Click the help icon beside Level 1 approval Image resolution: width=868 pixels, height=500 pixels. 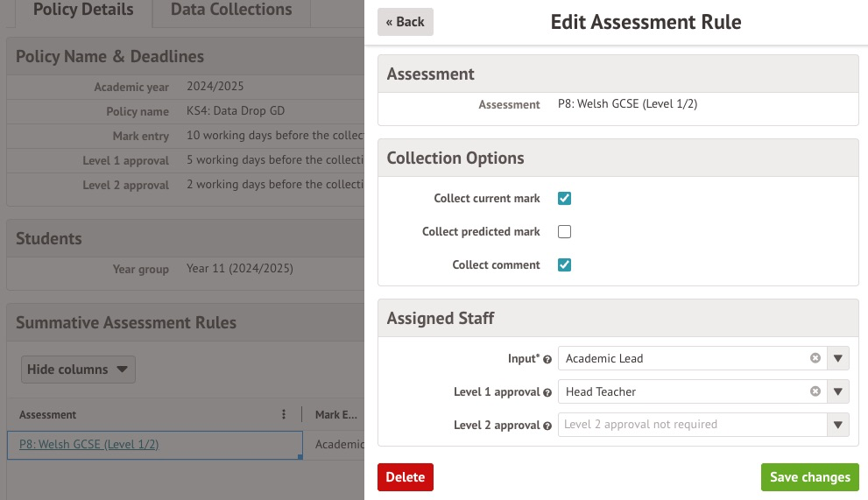pyautogui.click(x=547, y=392)
